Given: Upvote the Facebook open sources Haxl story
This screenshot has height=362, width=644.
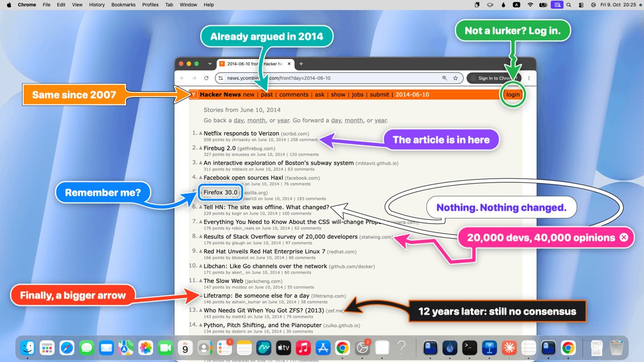Looking at the screenshot, I should pyautogui.click(x=201, y=178).
